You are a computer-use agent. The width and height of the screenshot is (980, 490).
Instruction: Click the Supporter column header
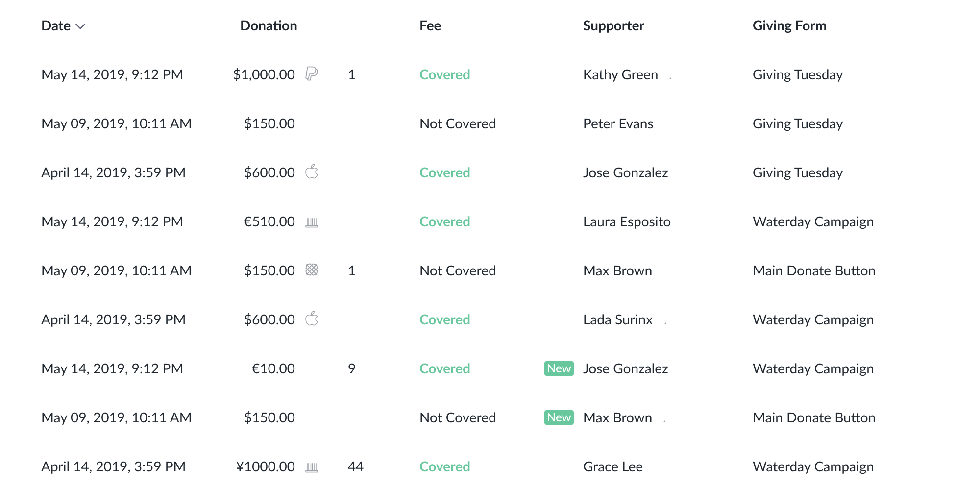pyautogui.click(x=613, y=25)
